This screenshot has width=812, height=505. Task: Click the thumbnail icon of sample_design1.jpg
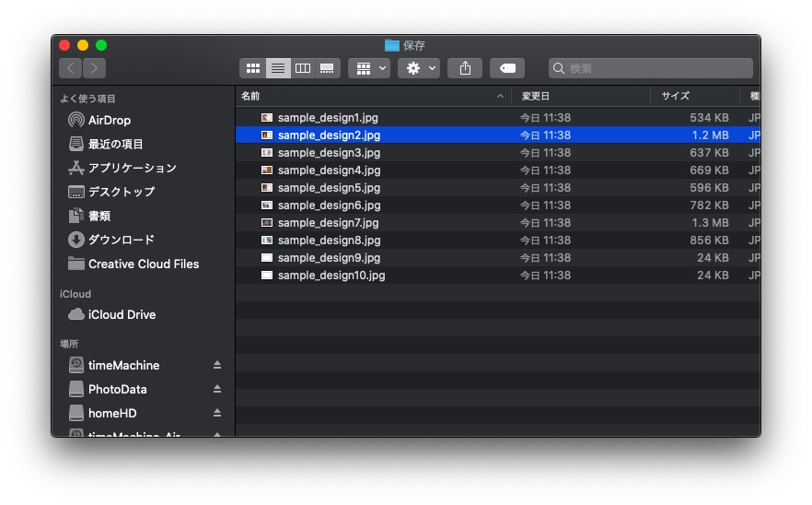267,118
